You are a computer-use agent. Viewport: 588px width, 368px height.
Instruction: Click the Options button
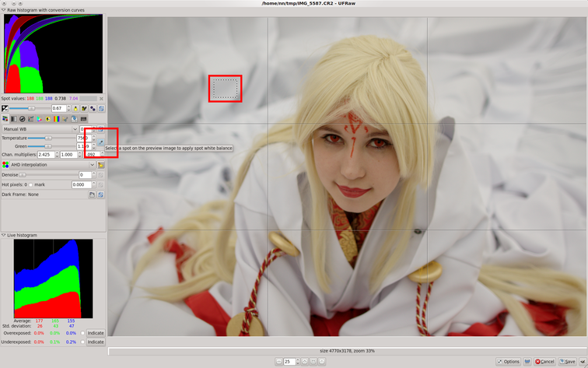coord(509,361)
